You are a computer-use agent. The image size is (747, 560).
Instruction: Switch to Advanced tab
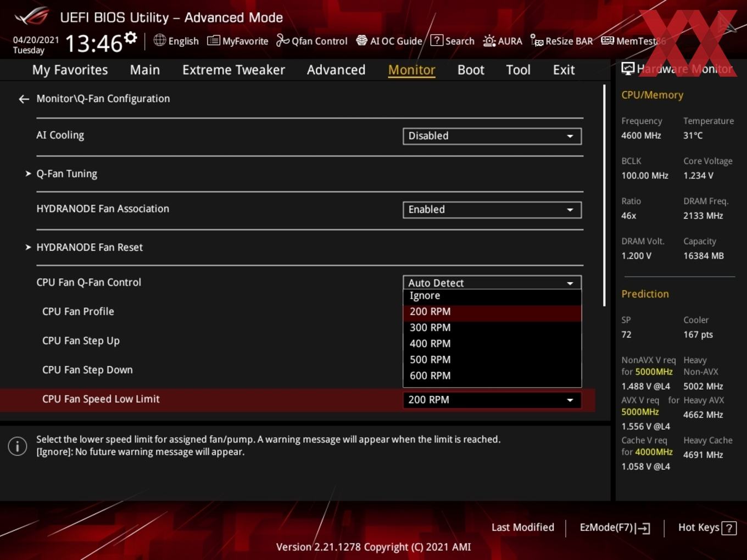[336, 70]
